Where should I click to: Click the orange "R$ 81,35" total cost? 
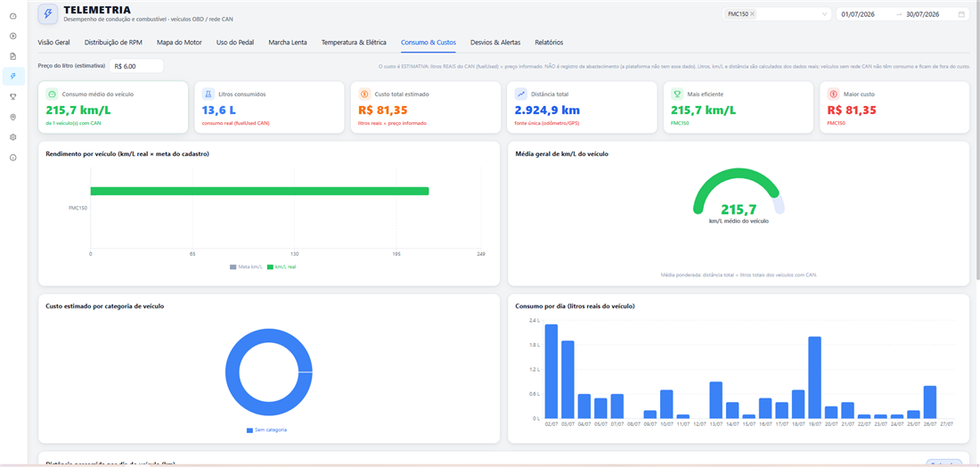coord(383,110)
